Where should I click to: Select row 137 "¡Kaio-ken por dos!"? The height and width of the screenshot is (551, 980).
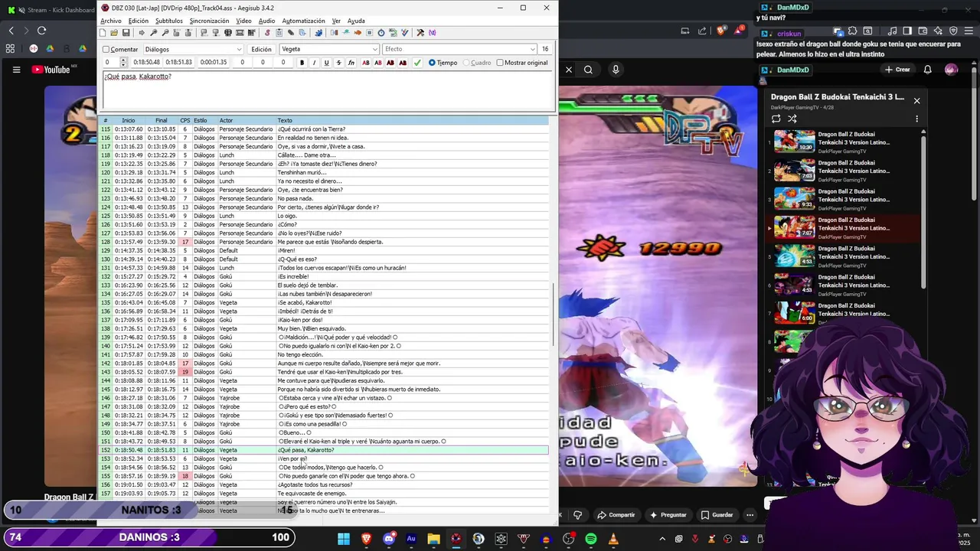(325, 320)
